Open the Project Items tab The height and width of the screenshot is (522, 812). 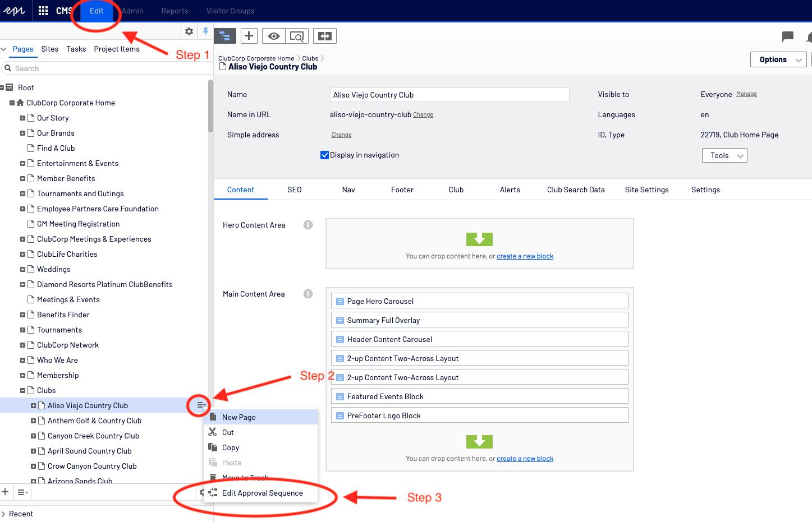point(117,49)
